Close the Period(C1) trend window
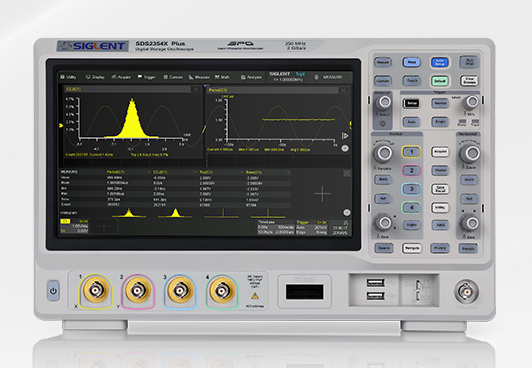This screenshot has height=368, width=532. tap(343, 90)
